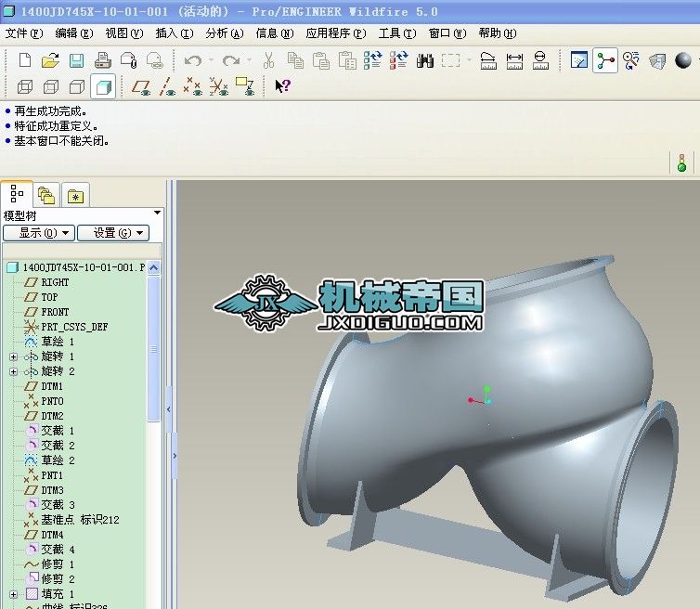Open the 文件(F) menu
The width and height of the screenshot is (700, 609).
pos(23,33)
